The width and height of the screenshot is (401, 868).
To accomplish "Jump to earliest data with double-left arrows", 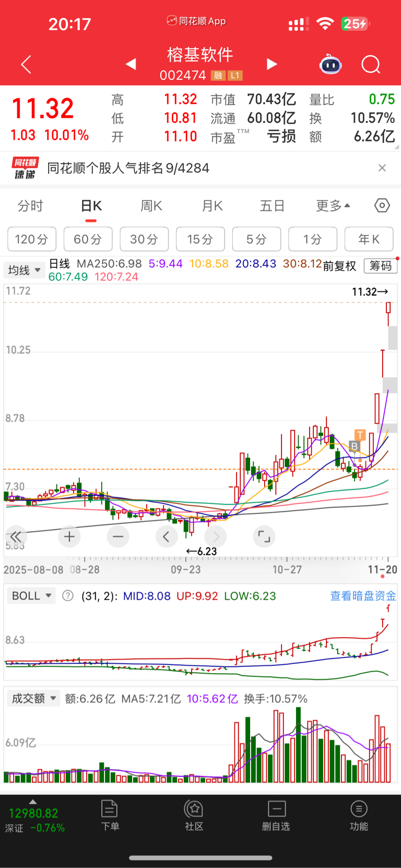I will click(16, 536).
